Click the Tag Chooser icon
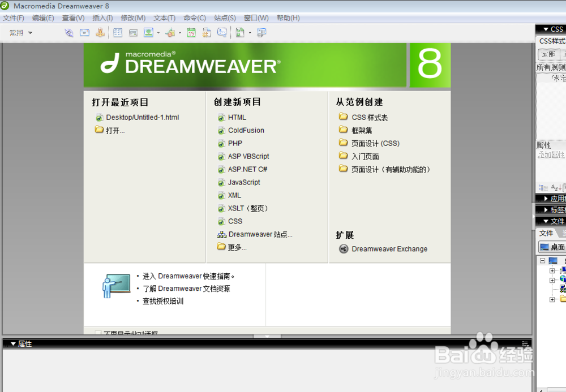 [x=261, y=33]
